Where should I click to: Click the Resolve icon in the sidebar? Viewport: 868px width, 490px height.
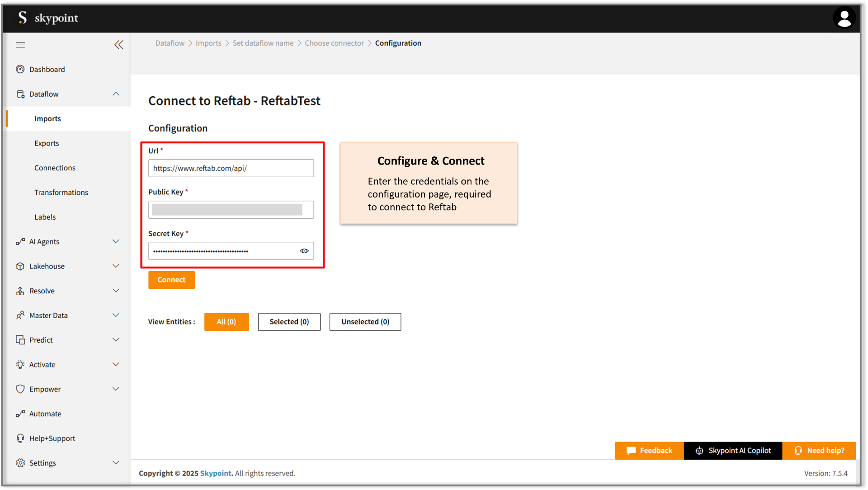click(x=20, y=291)
